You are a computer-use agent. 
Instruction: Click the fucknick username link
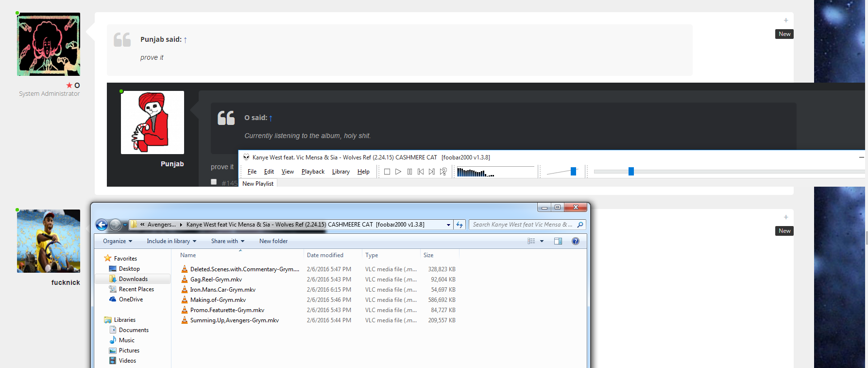pos(66,282)
